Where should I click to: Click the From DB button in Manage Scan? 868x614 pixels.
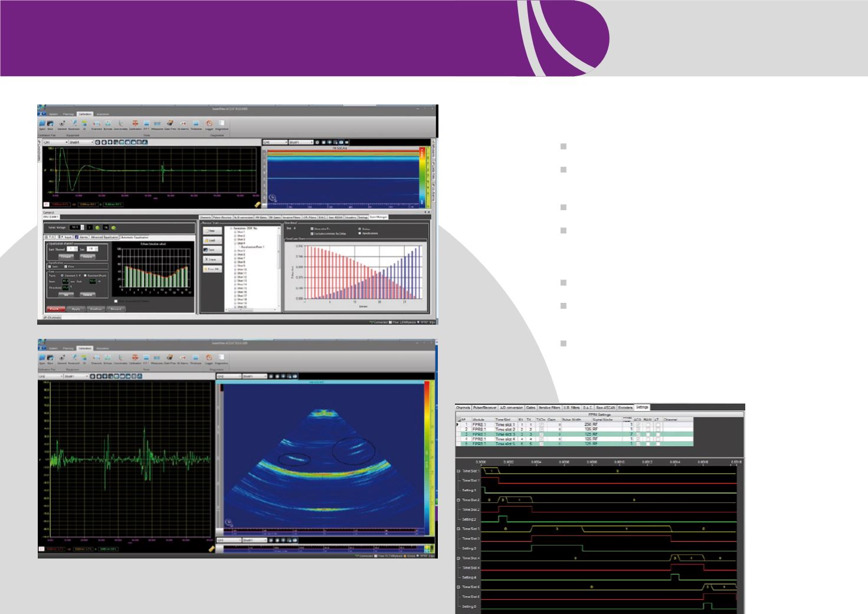tap(212, 269)
